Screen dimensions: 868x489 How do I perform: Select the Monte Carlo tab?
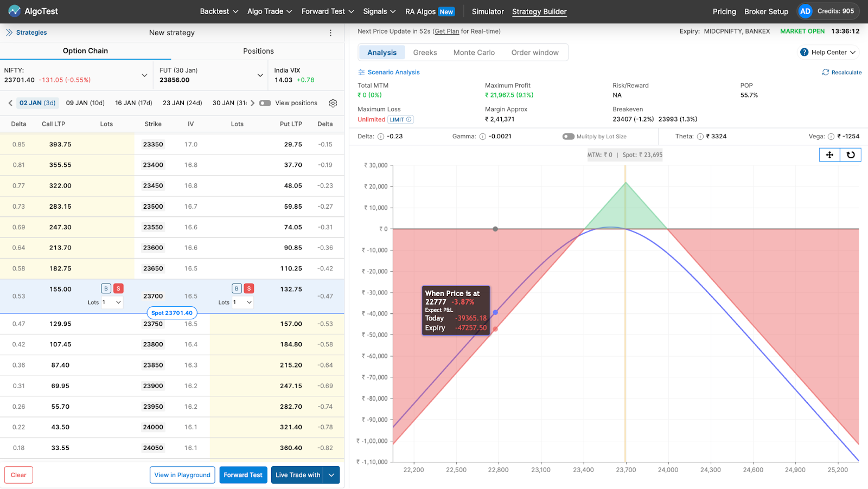(474, 53)
